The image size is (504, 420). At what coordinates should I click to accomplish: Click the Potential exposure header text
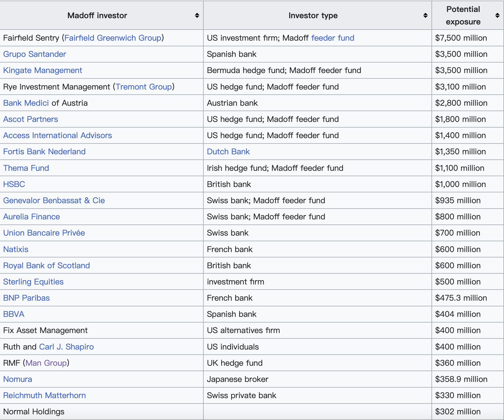point(463,15)
